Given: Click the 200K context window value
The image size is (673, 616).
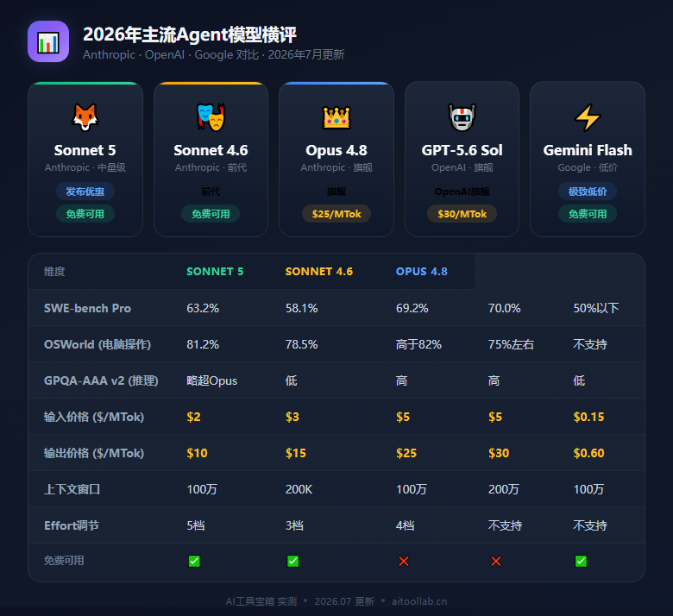Looking at the screenshot, I should pyautogui.click(x=299, y=489).
